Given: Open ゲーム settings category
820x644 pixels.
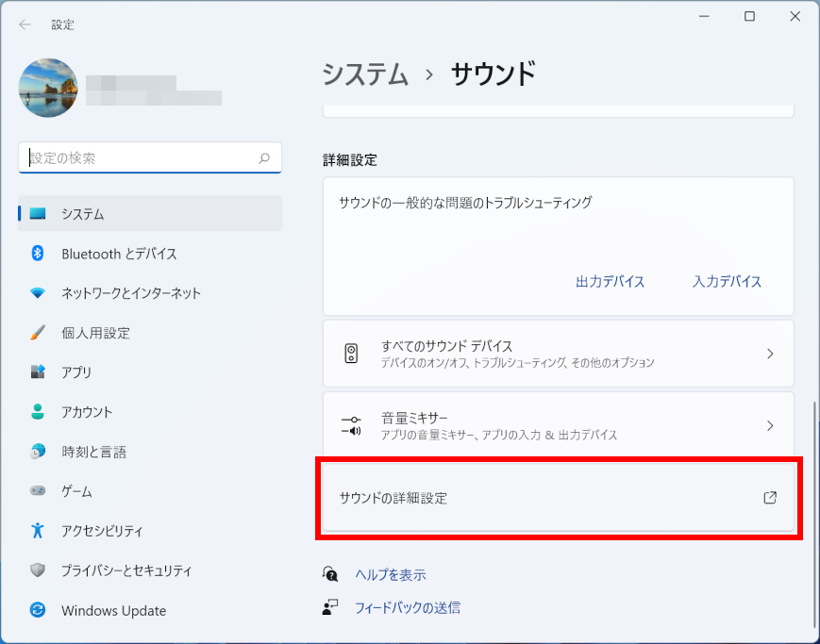Looking at the screenshot, I should pyautogui.click(x=76, y=491).
